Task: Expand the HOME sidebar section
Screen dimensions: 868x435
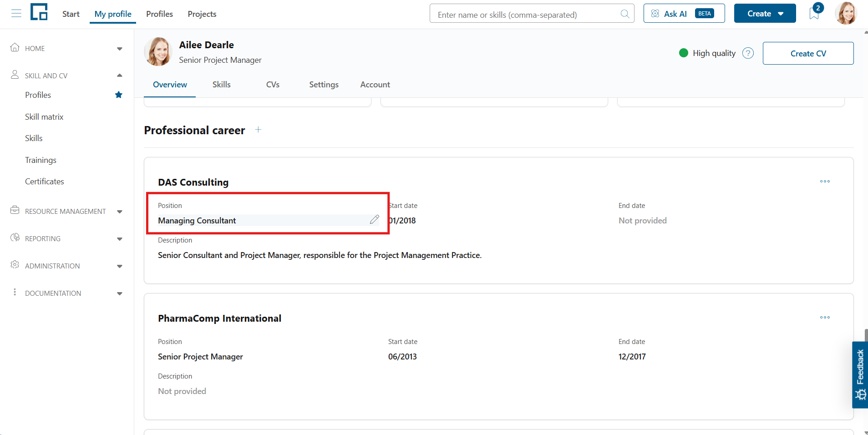Action: [120, 49]
